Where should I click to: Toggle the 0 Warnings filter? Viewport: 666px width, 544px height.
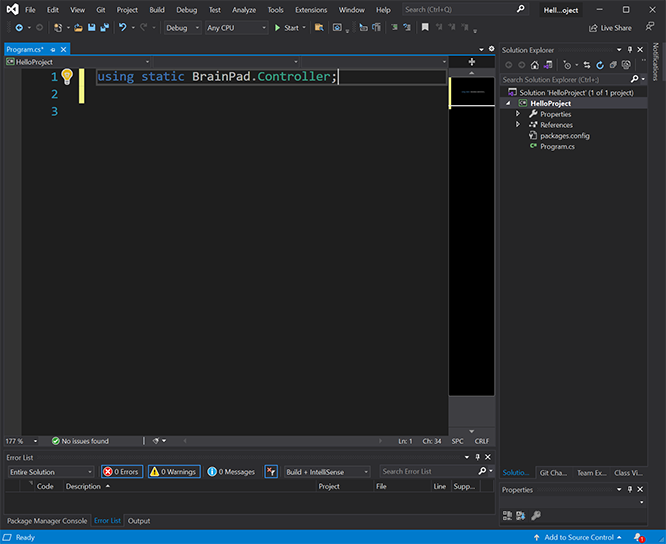(x=174, y=472)
